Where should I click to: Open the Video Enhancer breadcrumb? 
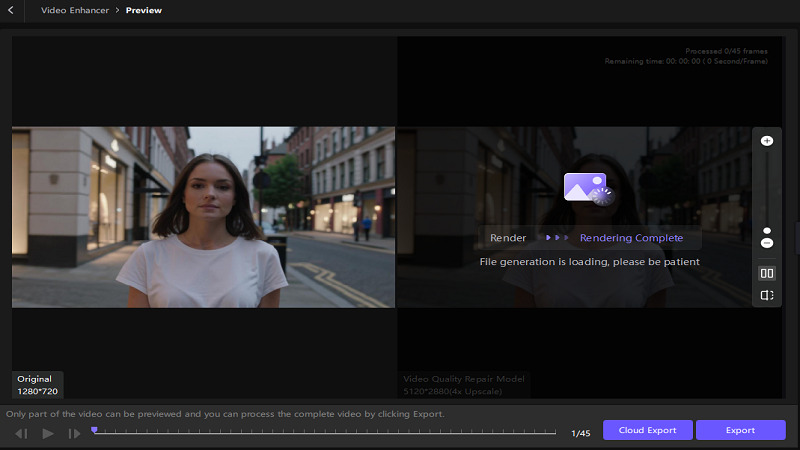tap(75, 10)
